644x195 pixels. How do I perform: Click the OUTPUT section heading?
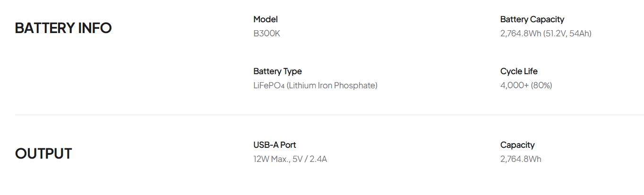[43, 154]
